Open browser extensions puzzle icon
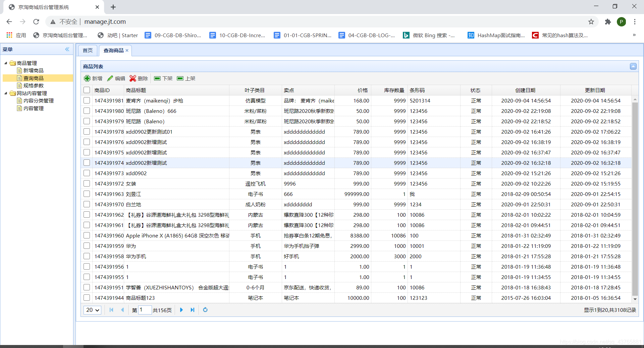Screen dimensions: 644x348 (608, 22)
